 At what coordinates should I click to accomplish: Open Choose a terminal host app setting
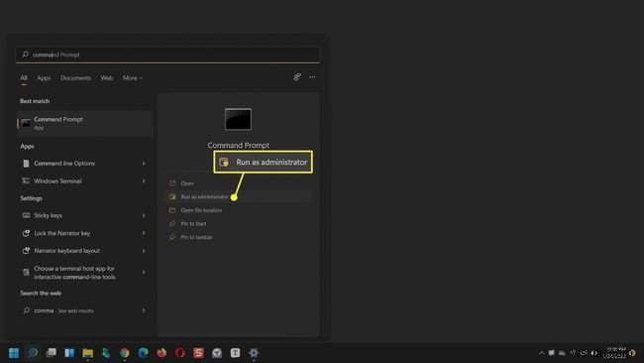85,272
